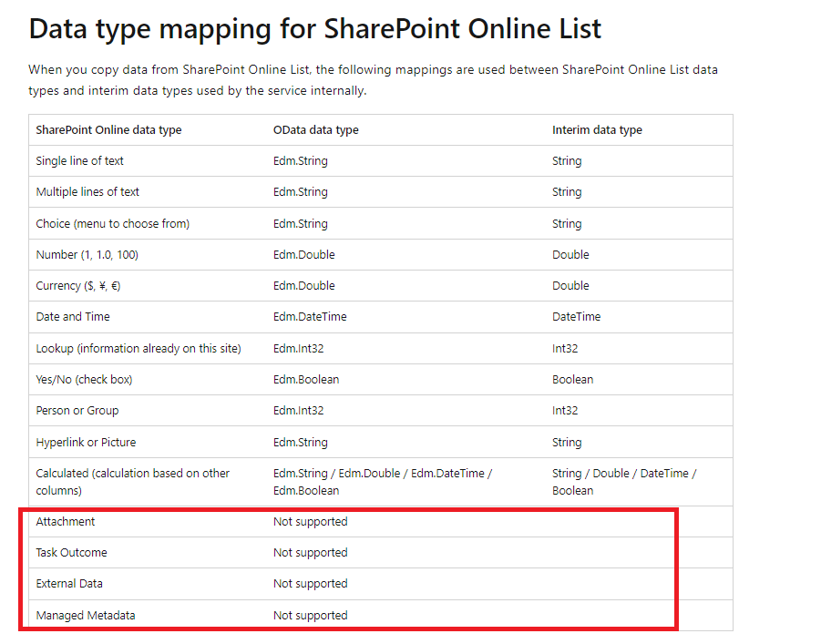This screenshot has height=644, width=821.
Task: Click interim Double in the Currency row
Action: pyautogui.click(x=570, y=285)
